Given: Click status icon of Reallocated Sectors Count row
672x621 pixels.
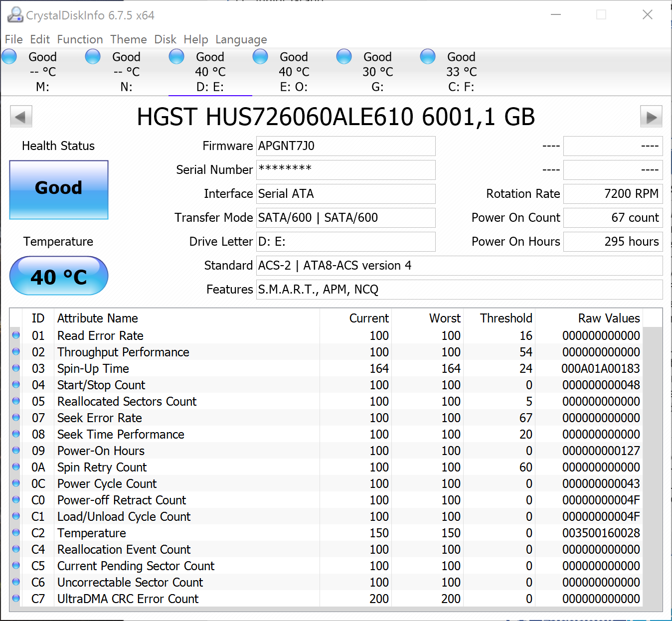Looking at the screenshot, I should [x=16, y=401].
